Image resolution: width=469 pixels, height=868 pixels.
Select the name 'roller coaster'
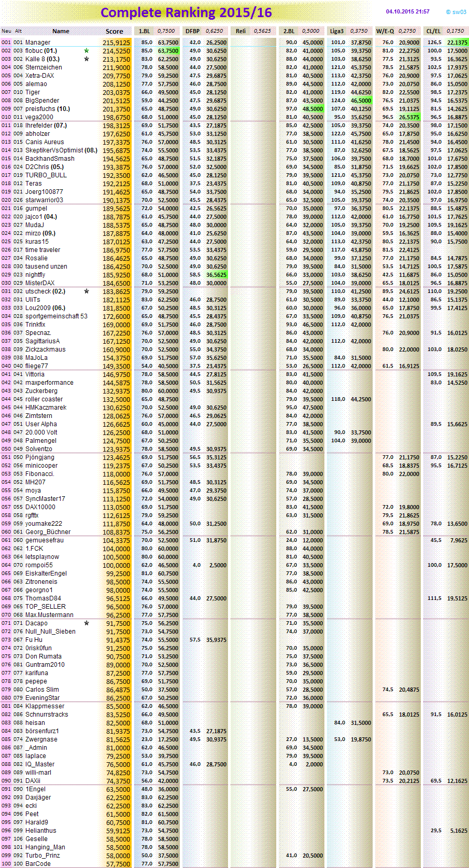point(44,399)
